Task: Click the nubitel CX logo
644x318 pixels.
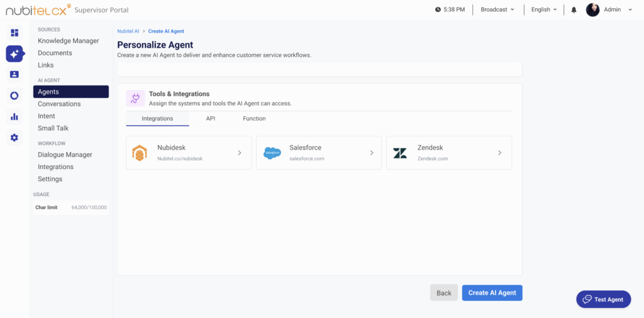Action: pyautogui.click(x=38, y=10)
